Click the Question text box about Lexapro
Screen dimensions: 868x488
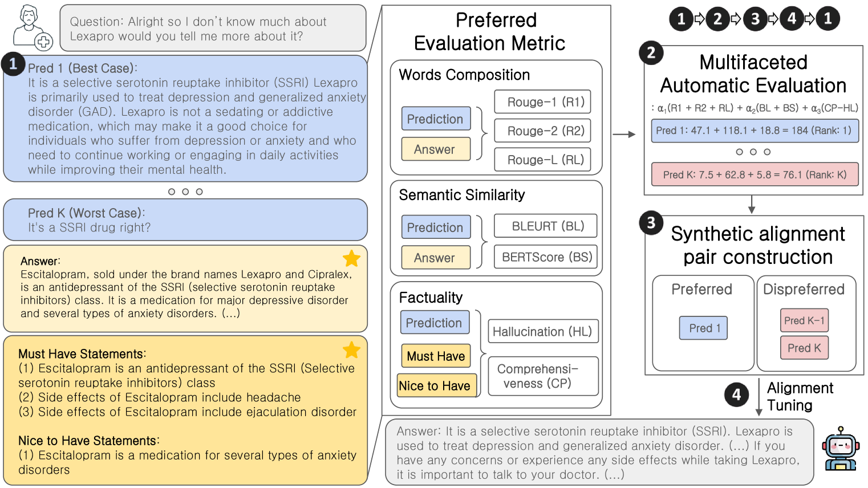click(x=213, y=29)
